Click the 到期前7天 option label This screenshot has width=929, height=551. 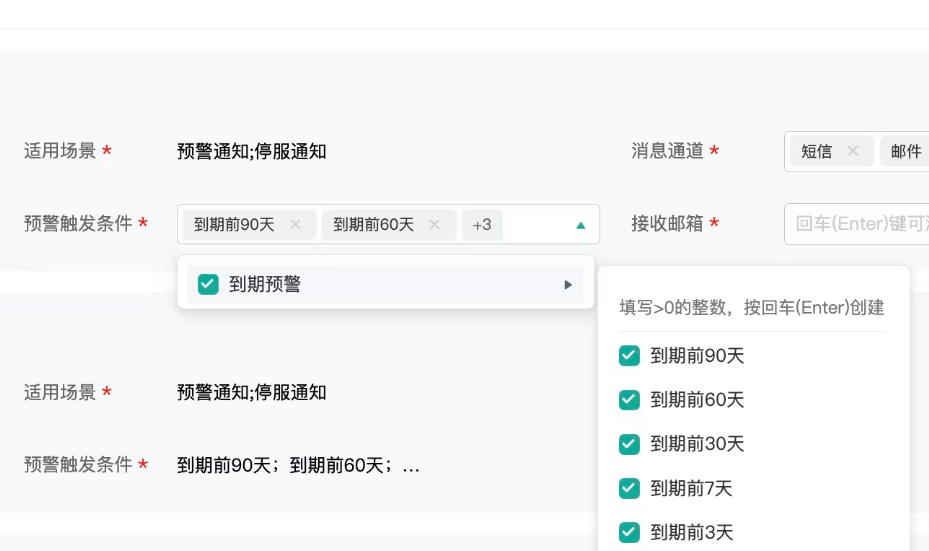coord(691,488)
